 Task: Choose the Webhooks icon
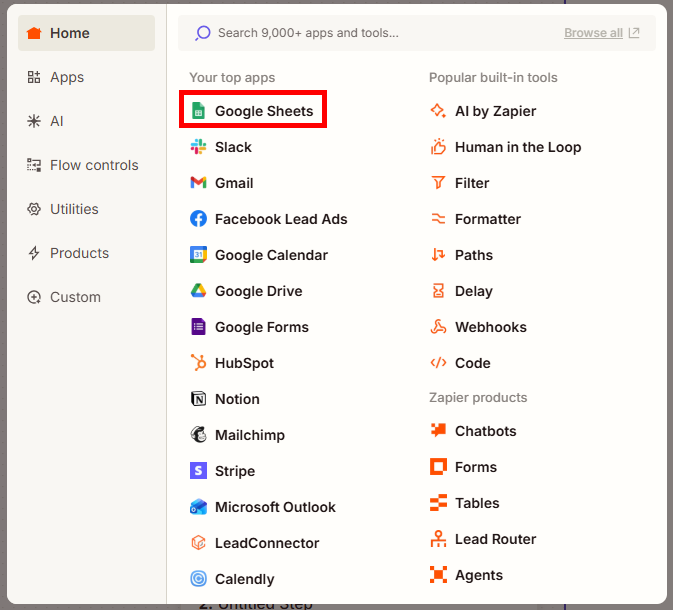438,327
